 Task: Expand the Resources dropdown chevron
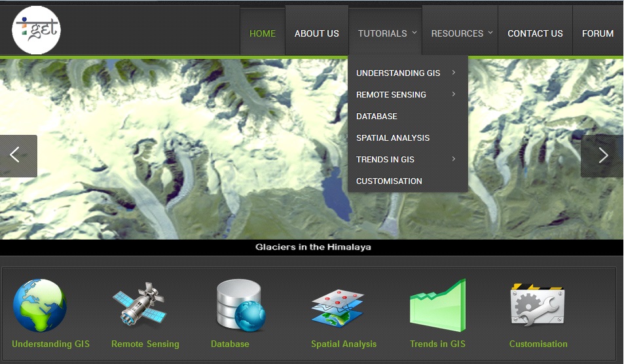click(490, 33)
